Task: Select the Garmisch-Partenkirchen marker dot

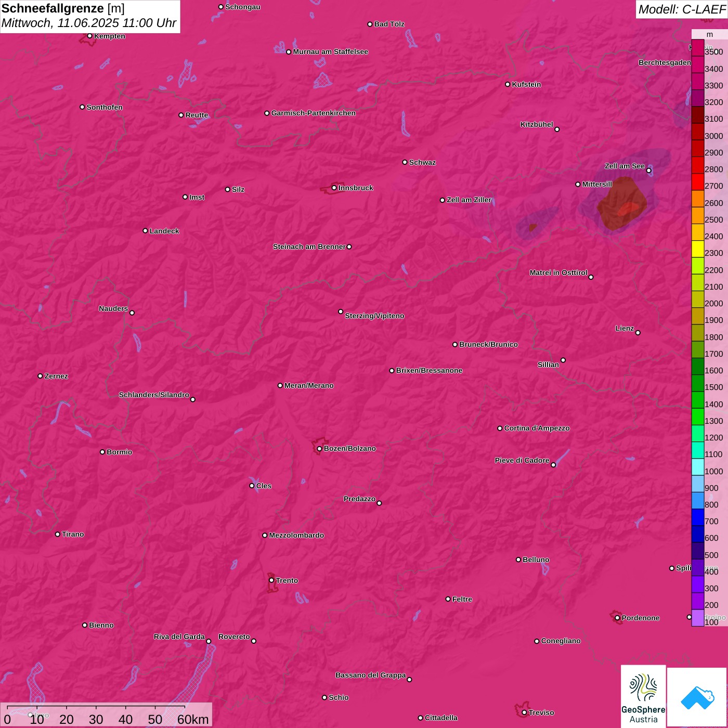Action: coord(267,113)
